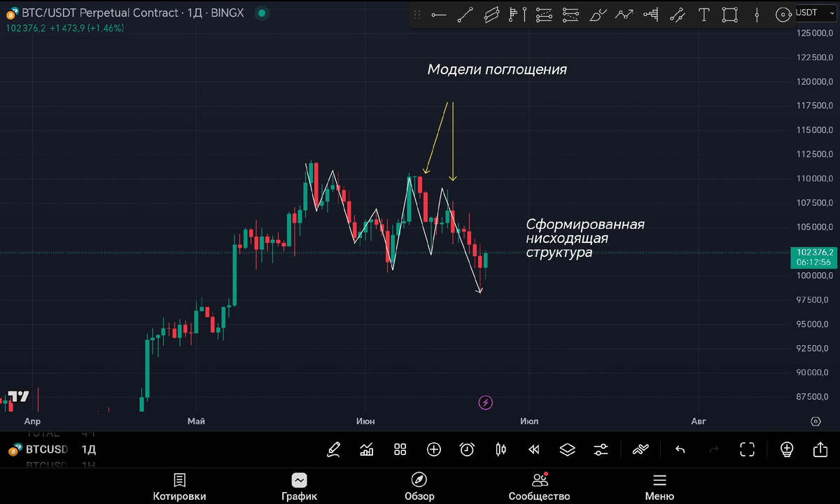
Task: Tap the Июл label on time axis
Action: (529, 421)
